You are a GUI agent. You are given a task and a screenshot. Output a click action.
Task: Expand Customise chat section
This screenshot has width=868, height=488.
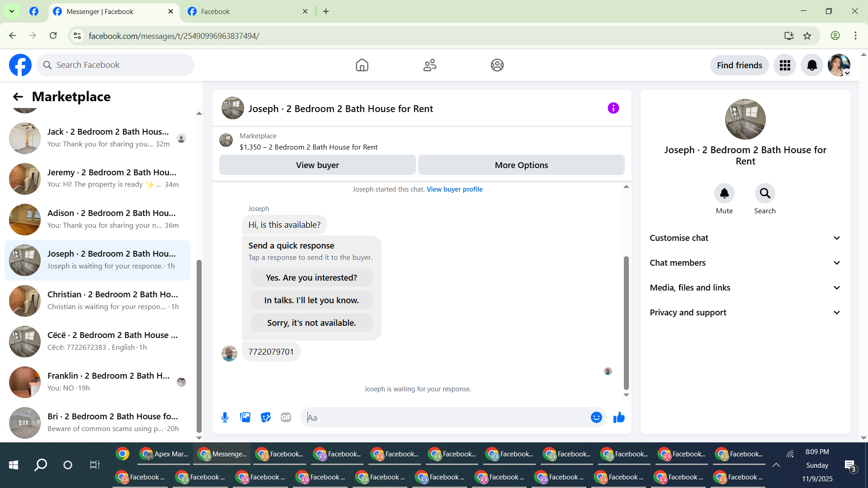745,238
